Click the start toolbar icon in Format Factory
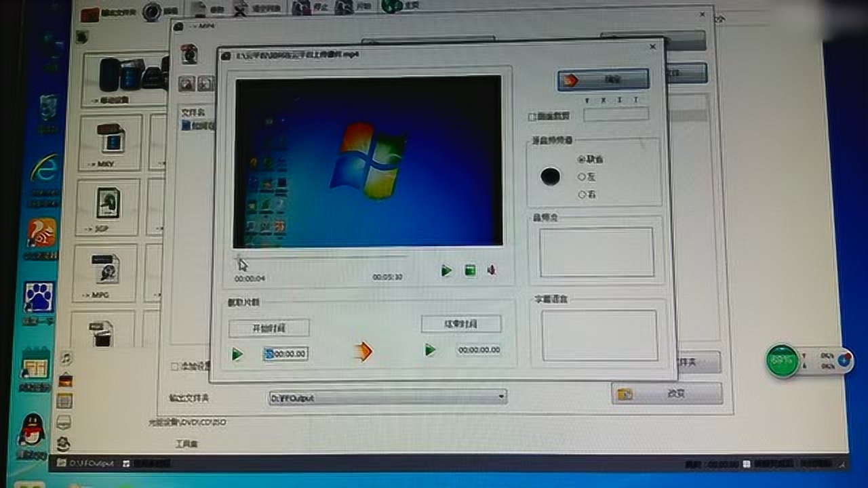868x488 pixels. 354,7
